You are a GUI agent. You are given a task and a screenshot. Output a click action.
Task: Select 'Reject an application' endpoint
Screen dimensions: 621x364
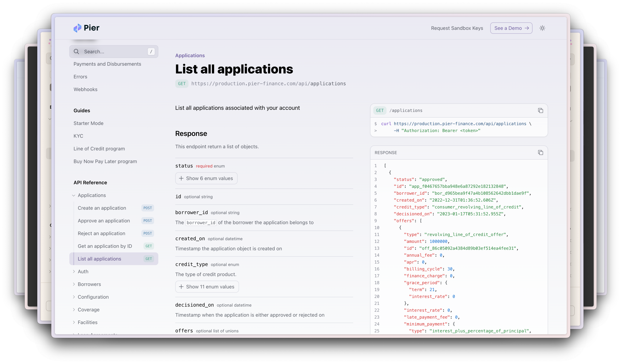click(x=101, y=233)
